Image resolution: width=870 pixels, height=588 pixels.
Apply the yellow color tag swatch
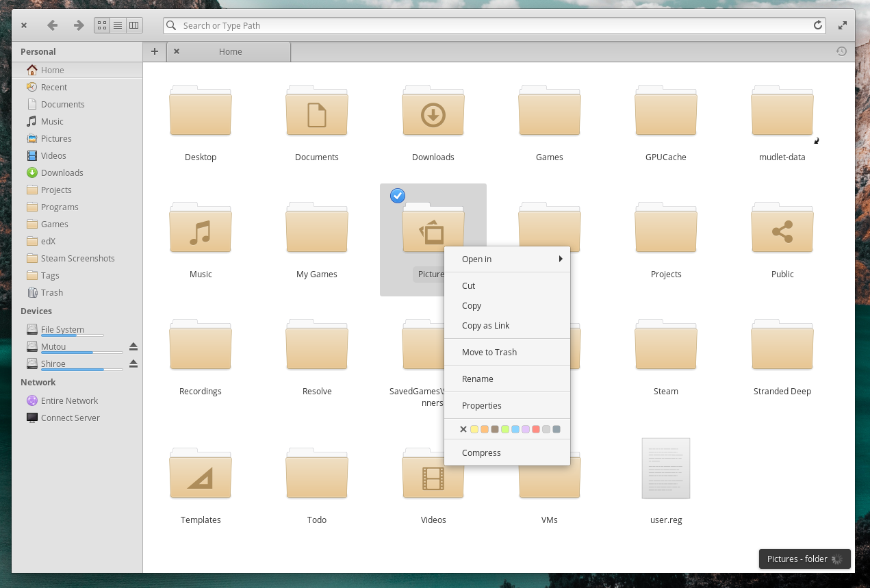pos(474,429)
